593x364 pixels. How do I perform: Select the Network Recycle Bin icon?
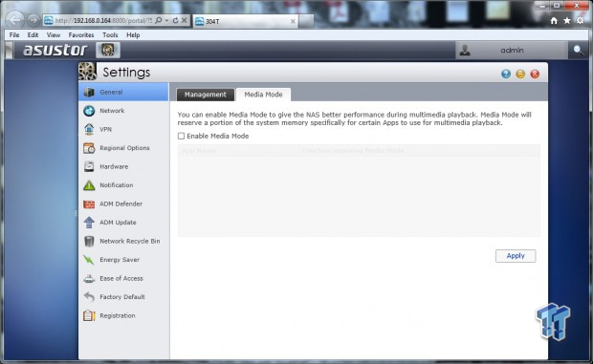pos(89,241)
